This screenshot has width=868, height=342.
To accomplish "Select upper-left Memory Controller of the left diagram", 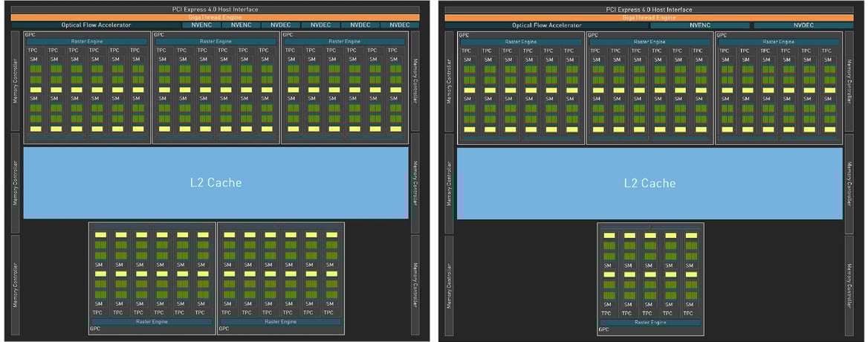I will point(15,81).
